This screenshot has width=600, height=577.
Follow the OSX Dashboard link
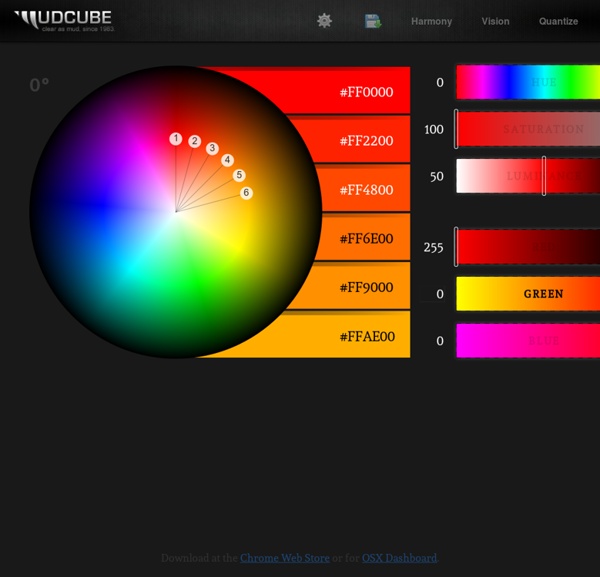click(399, 558)
